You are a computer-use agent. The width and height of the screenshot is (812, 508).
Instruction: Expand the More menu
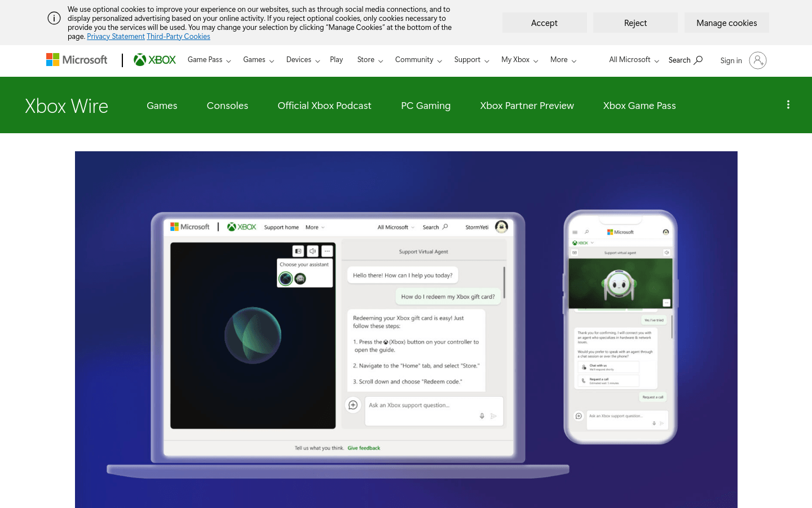563,60
